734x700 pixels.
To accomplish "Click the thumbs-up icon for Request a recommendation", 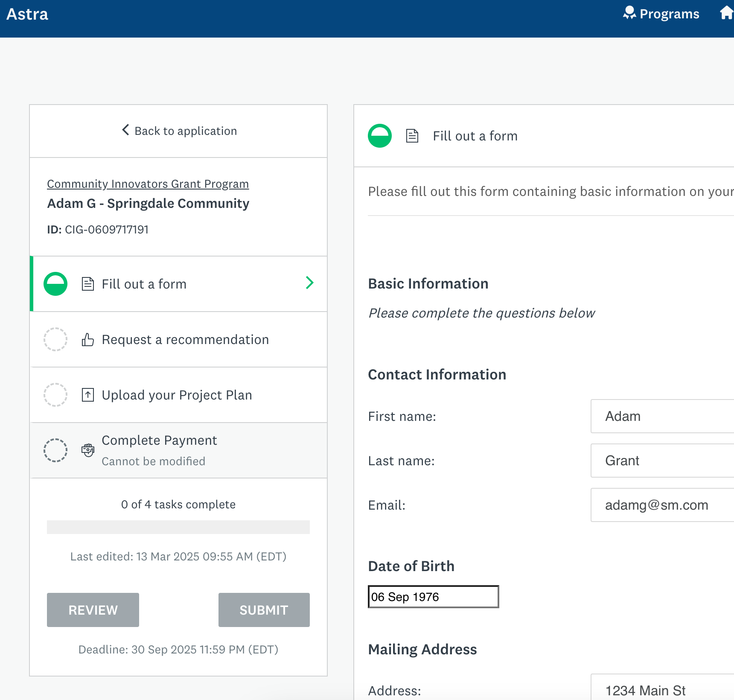I will (x=87, y=339).
